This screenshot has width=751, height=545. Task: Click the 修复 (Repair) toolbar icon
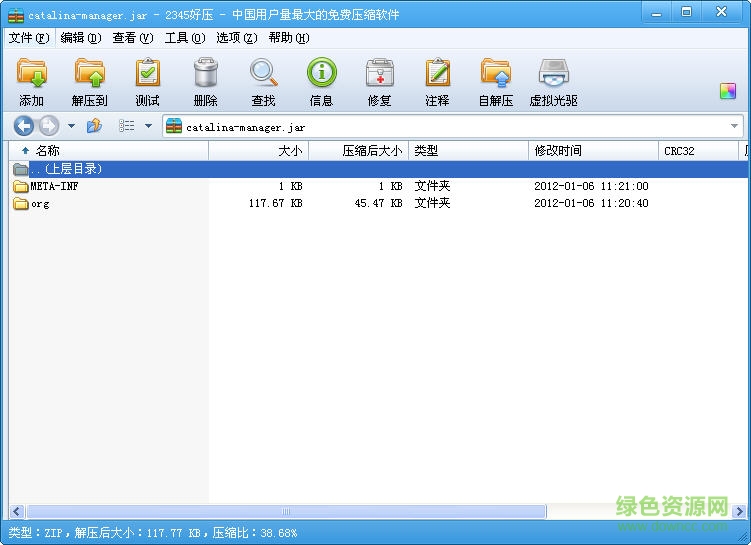tap(379, 73)
